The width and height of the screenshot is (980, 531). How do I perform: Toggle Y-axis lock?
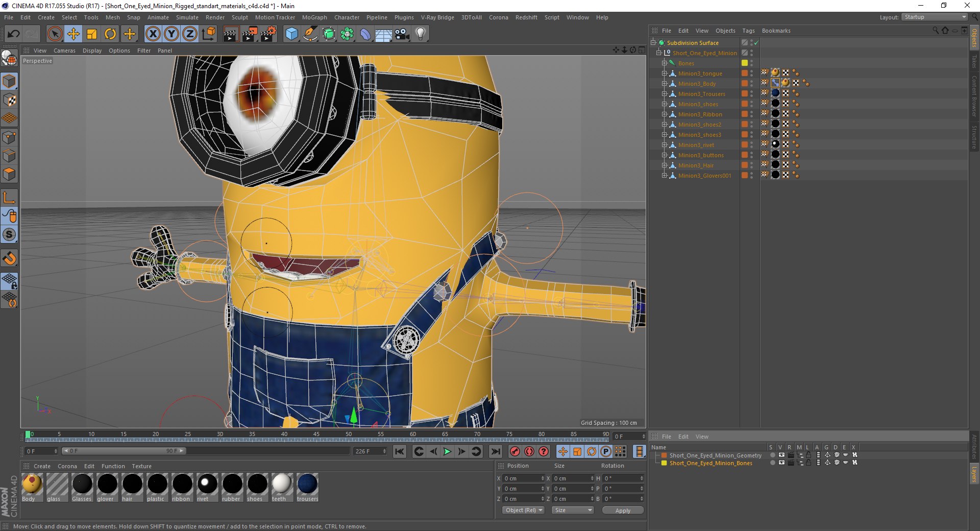pos(171,34)
